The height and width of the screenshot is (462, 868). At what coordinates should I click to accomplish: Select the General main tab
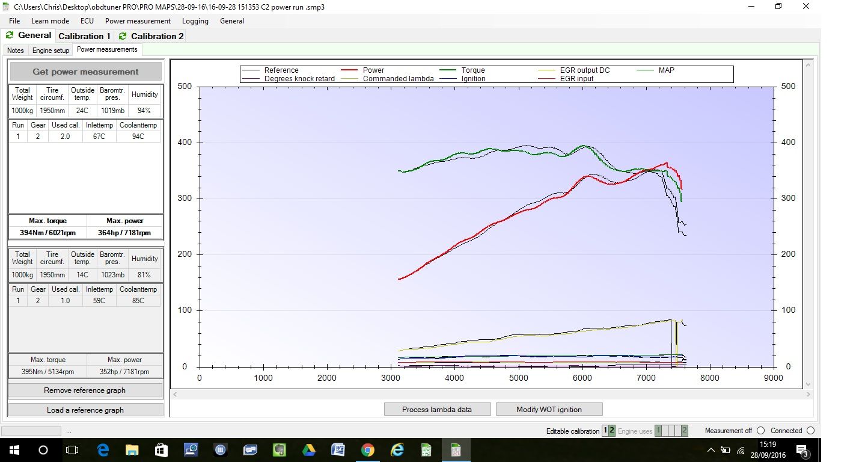pyautogui.click(x=28, y=35)
